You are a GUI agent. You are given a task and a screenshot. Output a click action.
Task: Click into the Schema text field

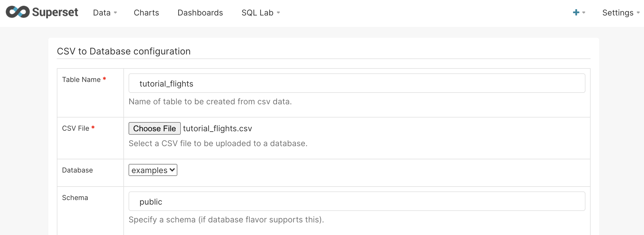pyautogui.click(x=357, y=201)
